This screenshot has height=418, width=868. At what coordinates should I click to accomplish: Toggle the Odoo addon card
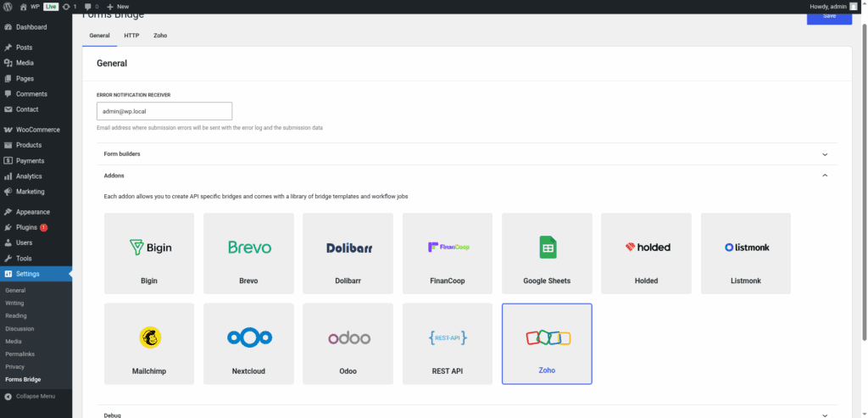pyautogui.click(x=348, y=344)
